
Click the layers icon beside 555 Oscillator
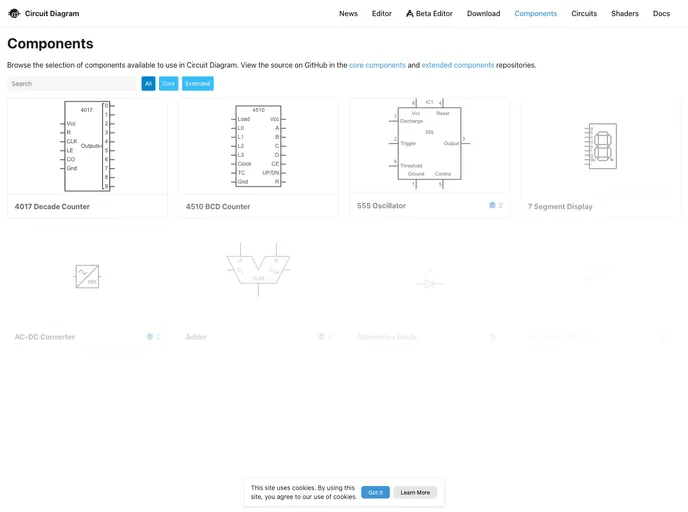tap(492, 205)
